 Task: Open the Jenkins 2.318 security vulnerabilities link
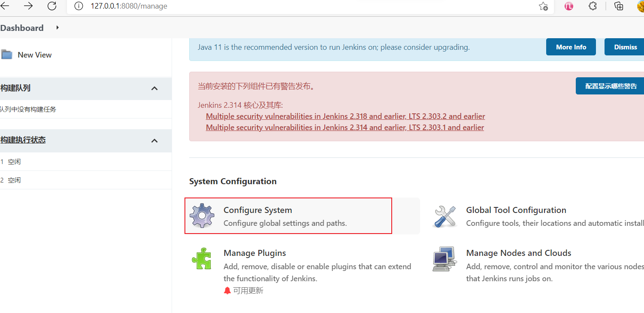tap(345, 116)
